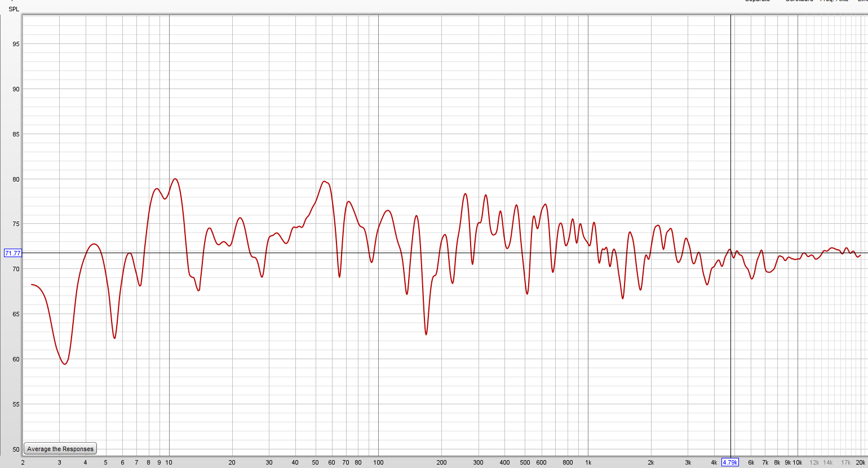
Task: Click the 17k frequency axis label
Action: (x=846, y=462)
